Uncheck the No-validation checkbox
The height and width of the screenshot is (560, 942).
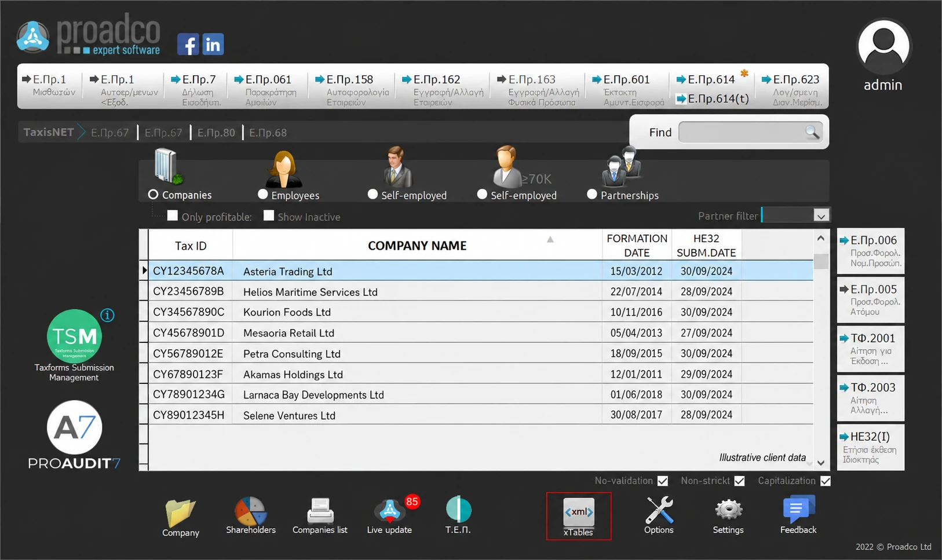click(x=663, y=481)
